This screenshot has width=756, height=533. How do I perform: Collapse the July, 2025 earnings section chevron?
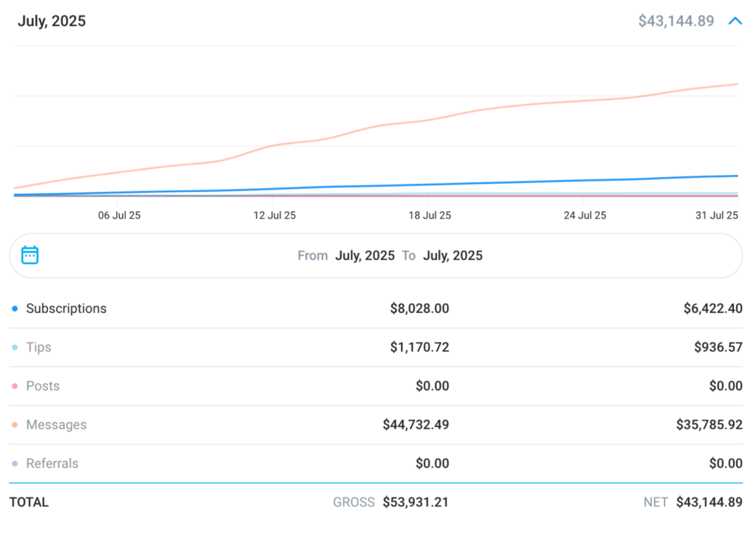735,21
